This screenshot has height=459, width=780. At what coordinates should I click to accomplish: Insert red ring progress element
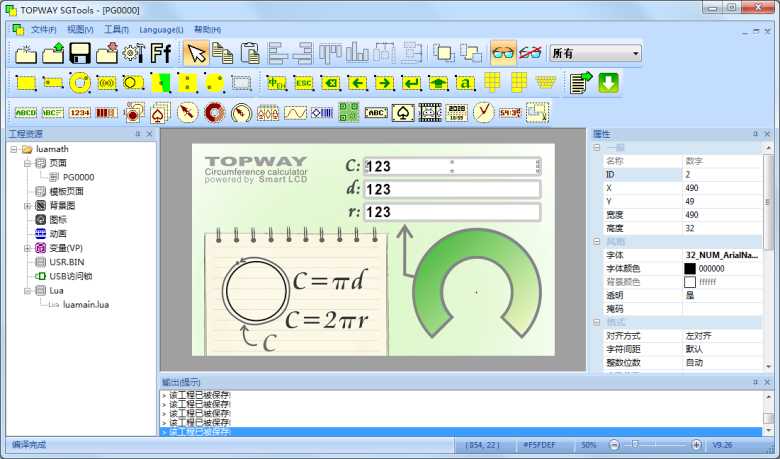214,113
